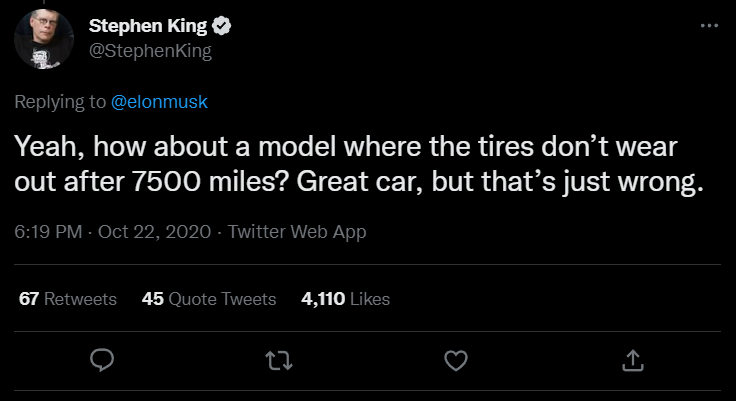The image size is (736, 401).
Task: Show the 4,110 Likes list
Action: coord(345,298)
